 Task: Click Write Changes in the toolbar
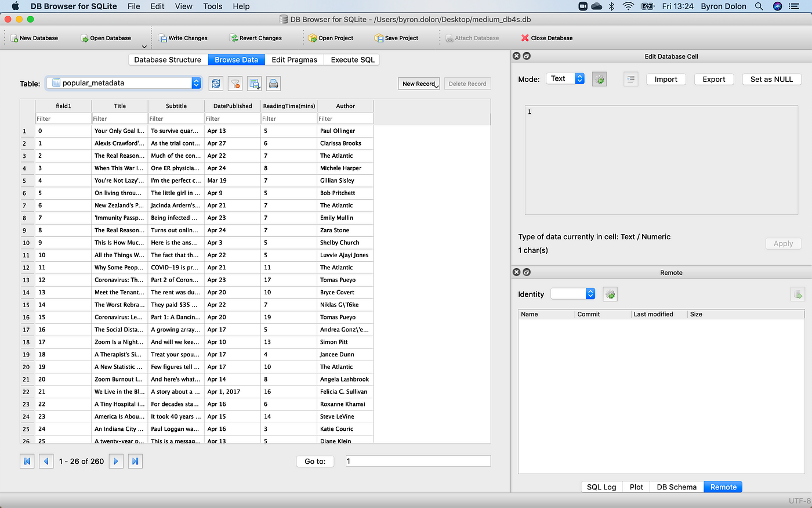point(183,38)
